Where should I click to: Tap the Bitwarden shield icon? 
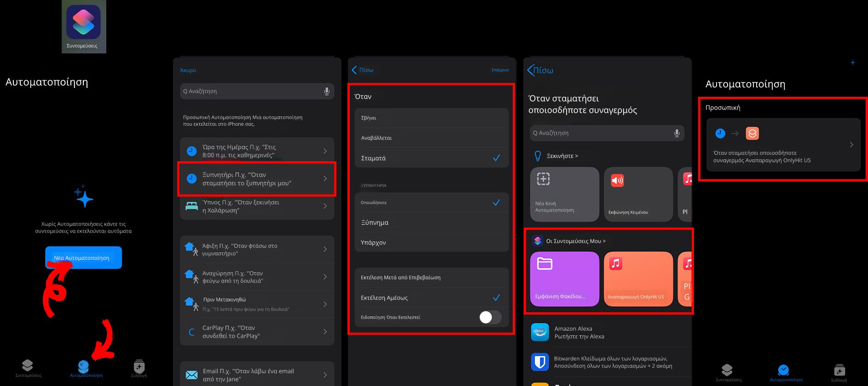tap(539, 362)
